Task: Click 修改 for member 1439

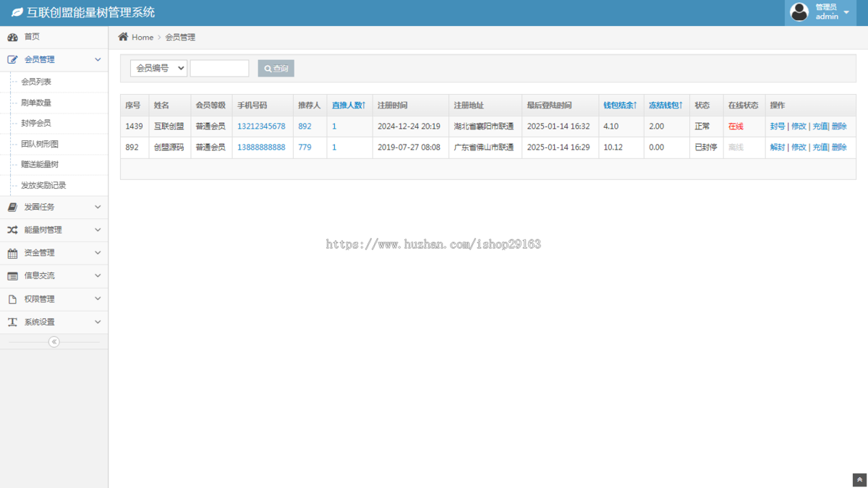Action: click(x=799, y=127)
